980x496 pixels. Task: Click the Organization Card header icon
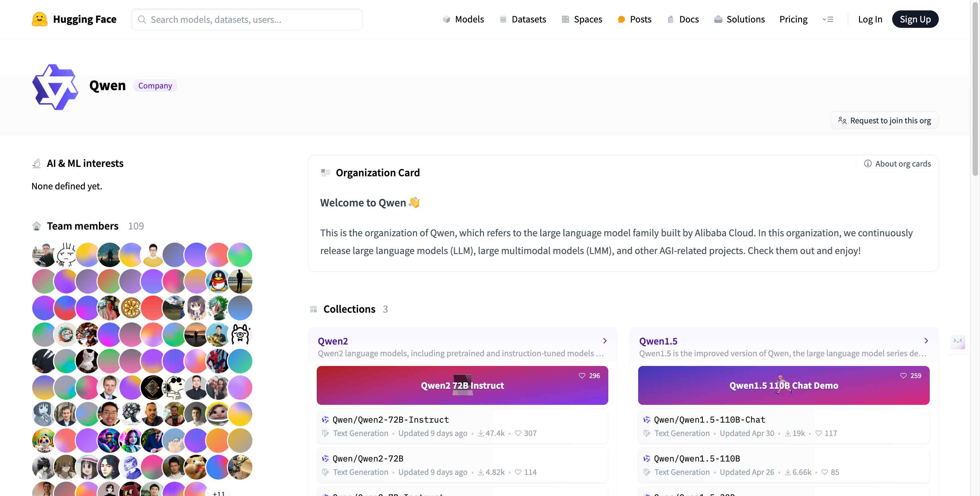pos(326,173)
